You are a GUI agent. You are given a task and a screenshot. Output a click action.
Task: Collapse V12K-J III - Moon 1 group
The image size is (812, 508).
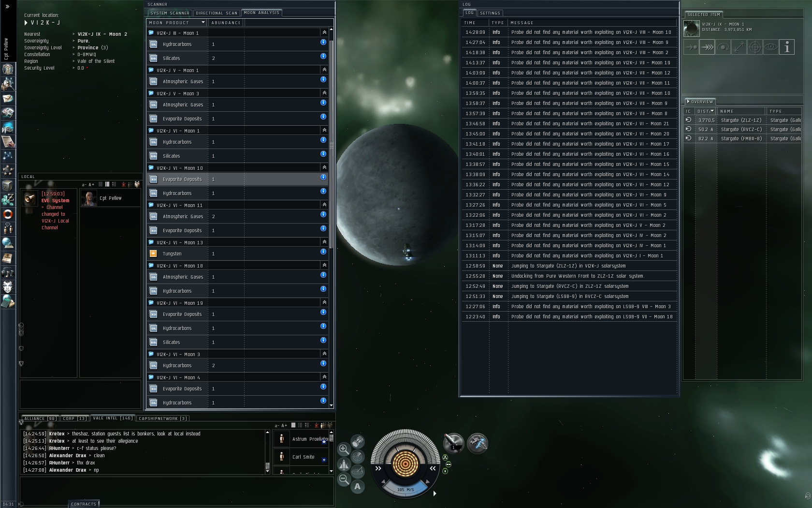coord(324,32)
